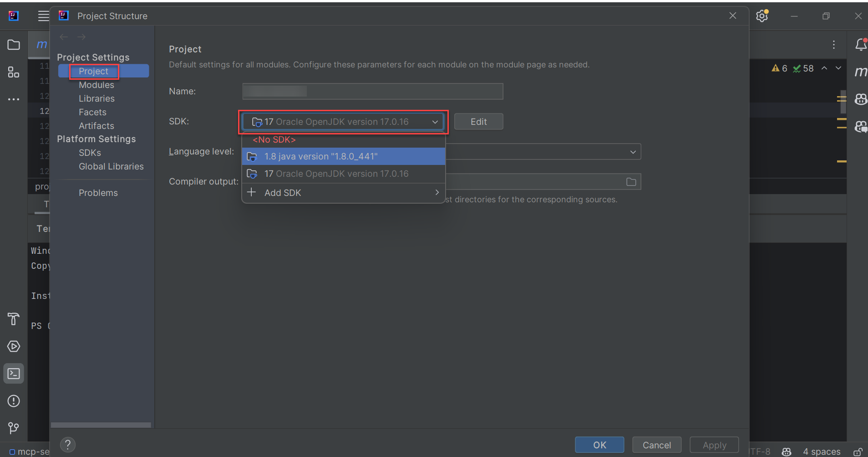
Task: Click the forward navigation arrow in dialog
Action: 81,37
